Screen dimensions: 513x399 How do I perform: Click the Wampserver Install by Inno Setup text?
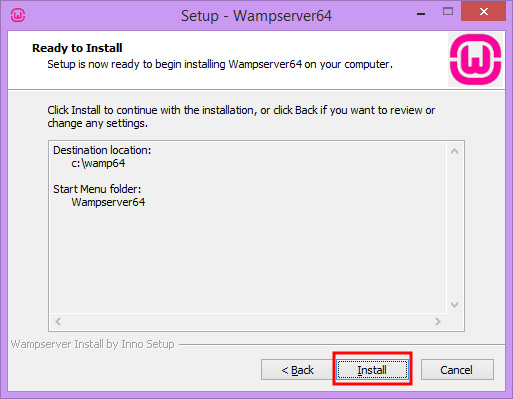(x=92, y=344)
